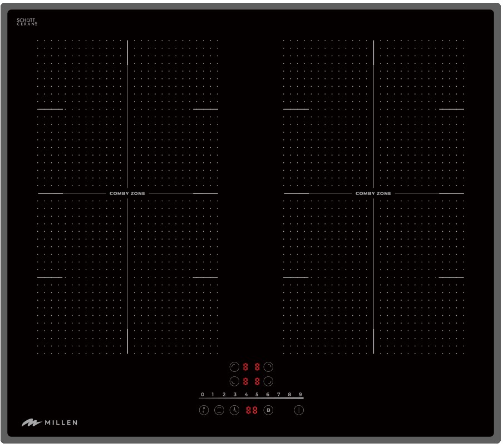Click the SCHOTT CERAN logo
This screenshot has width=503, height=448.
[x=26, y=22]
